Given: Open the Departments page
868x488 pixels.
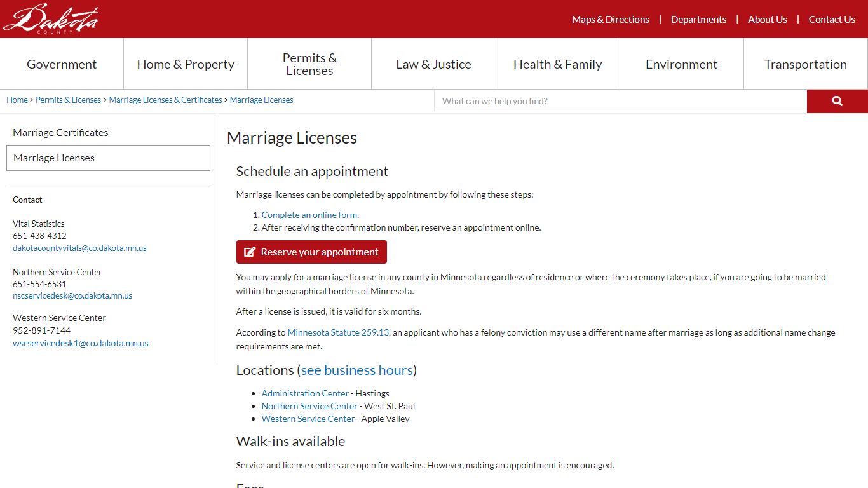Looking at the screenshot, I should point(698,20).
